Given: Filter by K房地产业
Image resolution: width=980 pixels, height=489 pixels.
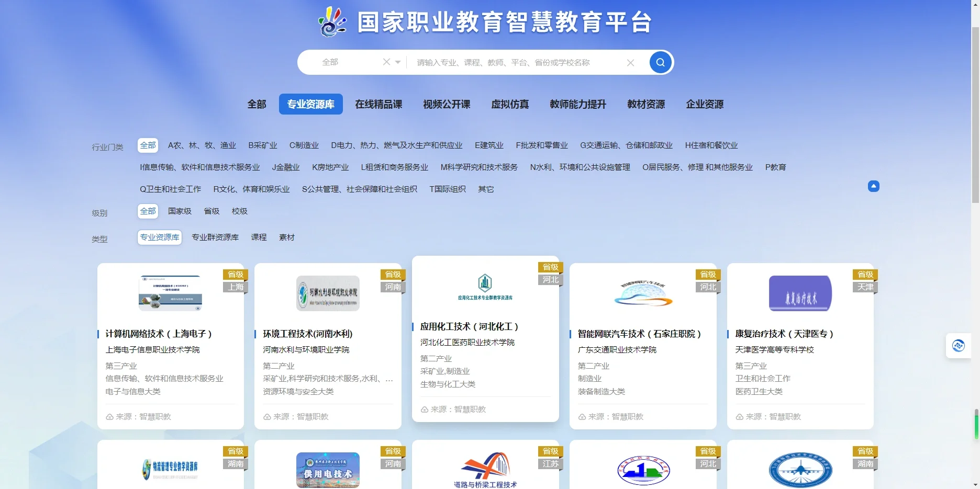Looking at the screenshot, I should pos(330,167).
